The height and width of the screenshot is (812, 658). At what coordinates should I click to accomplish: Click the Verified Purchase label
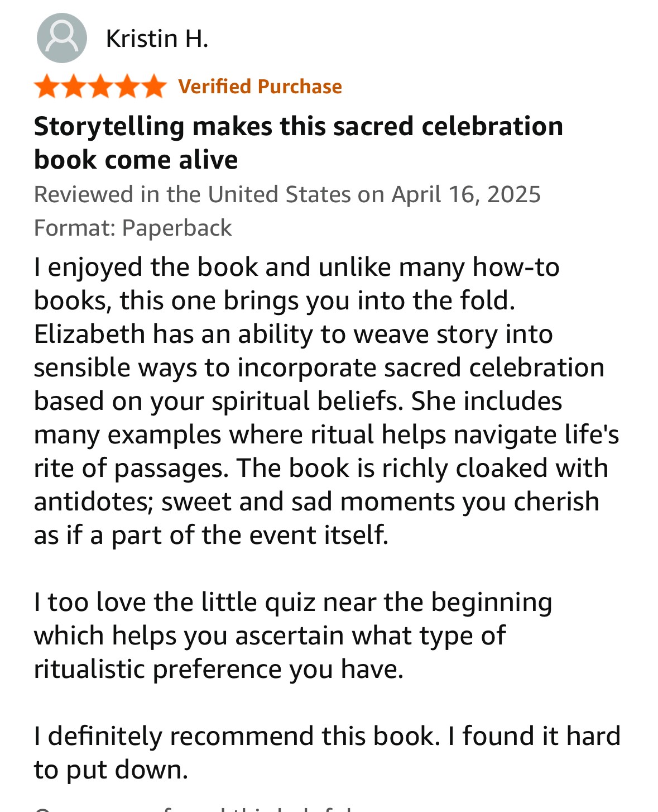coord(260,87)
